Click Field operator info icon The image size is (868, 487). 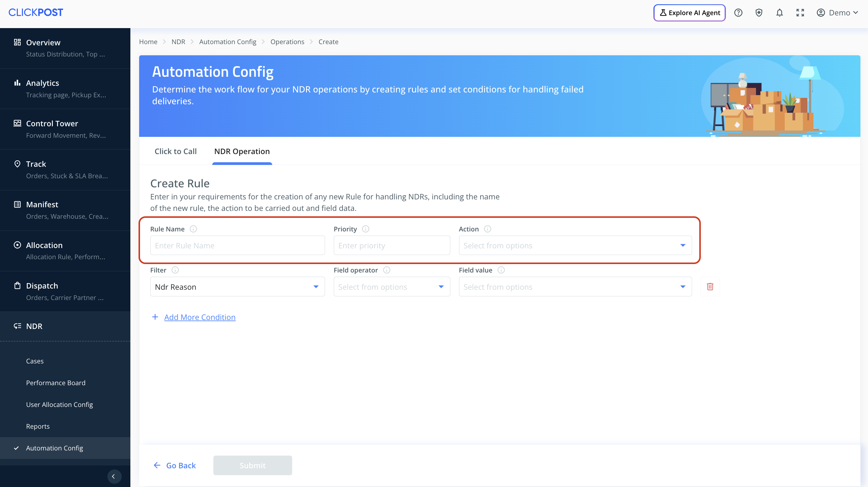point(387,270)
